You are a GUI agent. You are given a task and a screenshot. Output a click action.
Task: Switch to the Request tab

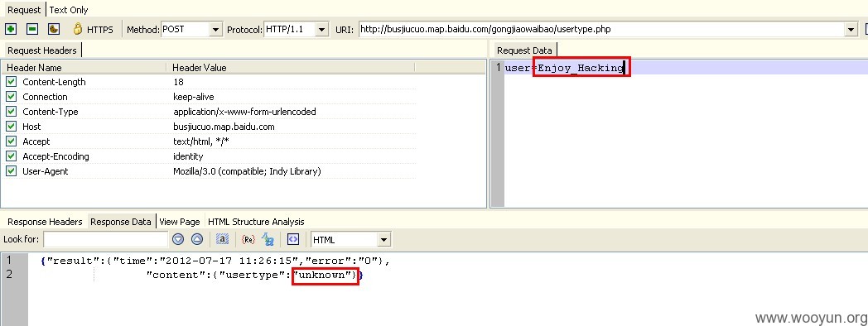(24, 10)
